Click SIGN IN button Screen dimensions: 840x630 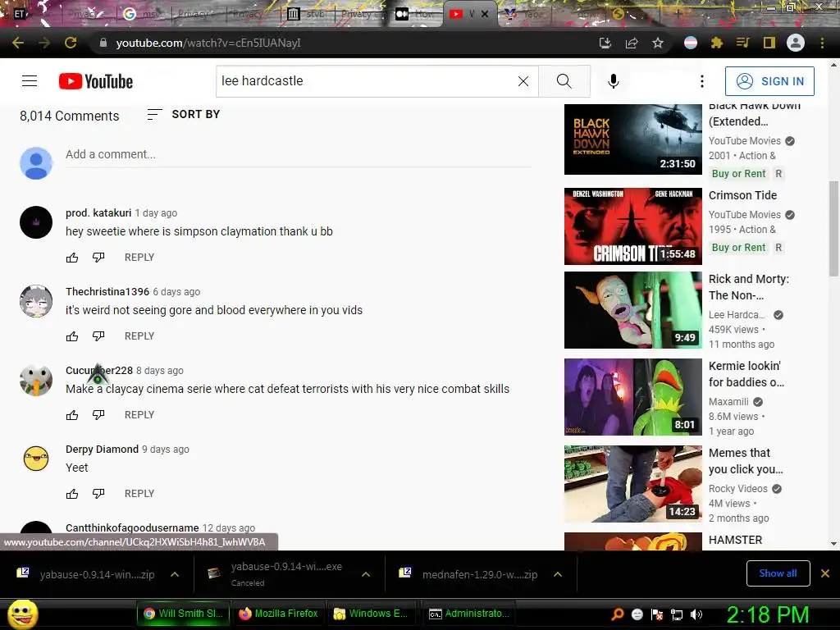point(769,81)
